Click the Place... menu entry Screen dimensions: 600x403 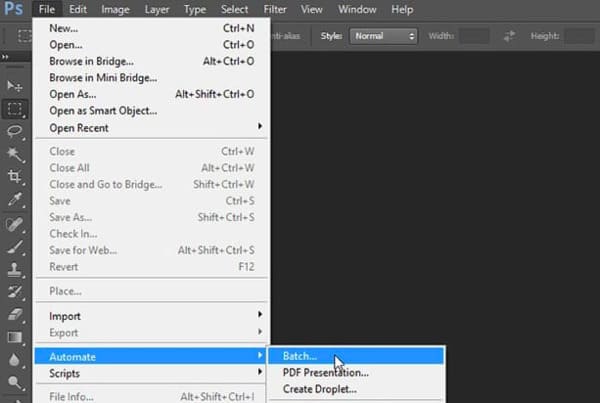[x=152, y=291]
